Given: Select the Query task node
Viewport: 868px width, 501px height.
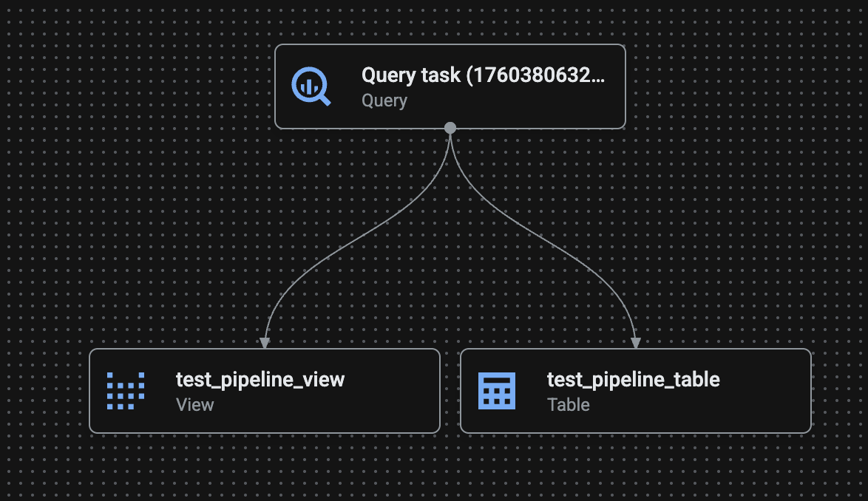Looking at the screenshot, I should click(450, 86).
